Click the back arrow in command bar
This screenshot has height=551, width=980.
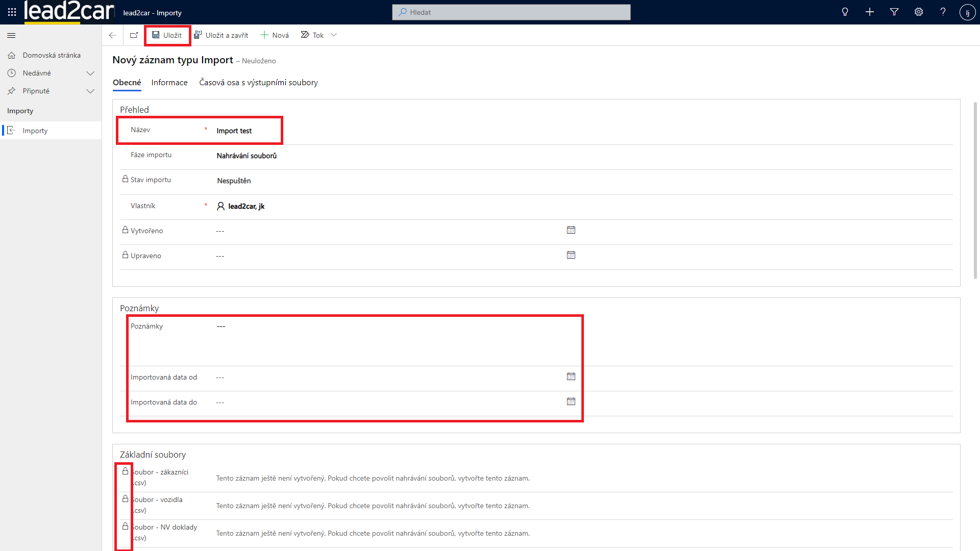pyautogui.click(x=113, y=35)
